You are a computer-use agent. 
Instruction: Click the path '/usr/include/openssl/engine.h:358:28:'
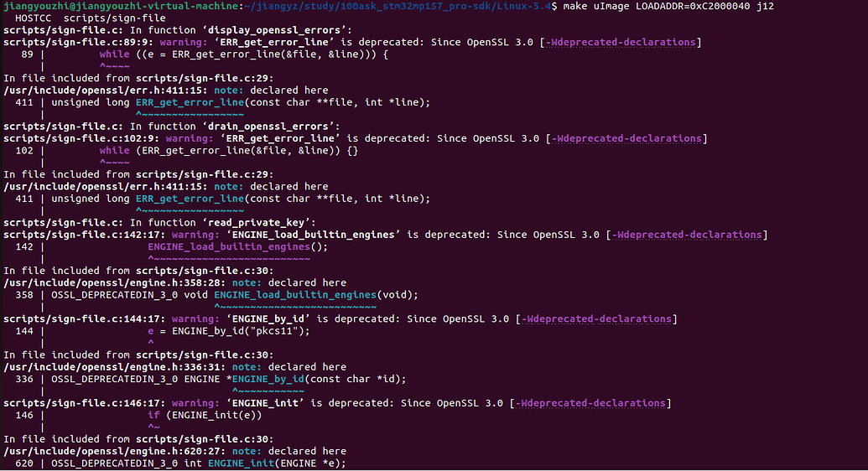click(x=115, y=282)
